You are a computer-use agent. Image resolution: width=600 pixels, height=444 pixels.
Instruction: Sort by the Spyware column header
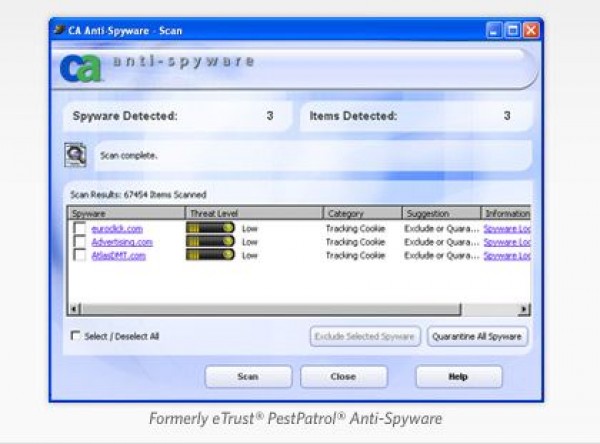click(x=126, y=213)
